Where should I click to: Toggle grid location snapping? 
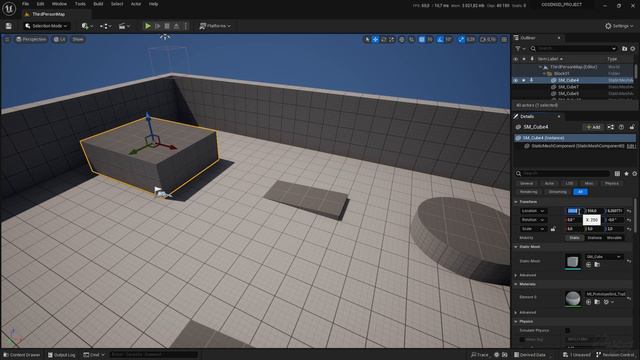tap(422, 39)
